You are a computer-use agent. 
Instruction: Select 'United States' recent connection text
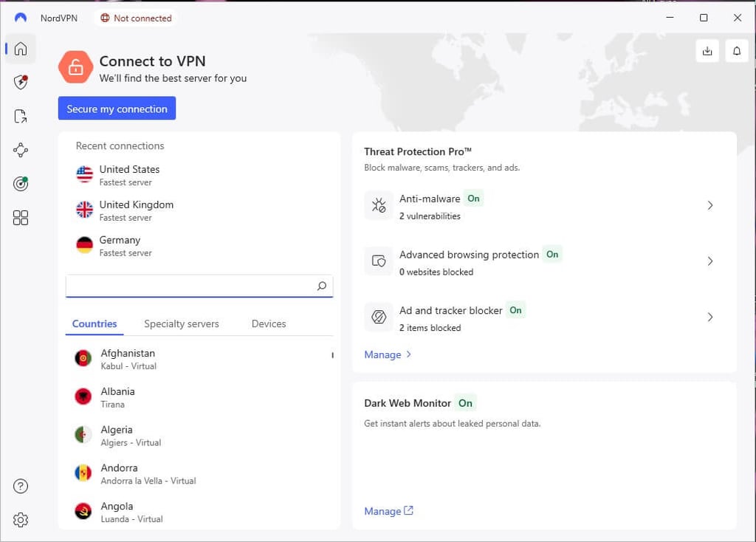(129, 169)
